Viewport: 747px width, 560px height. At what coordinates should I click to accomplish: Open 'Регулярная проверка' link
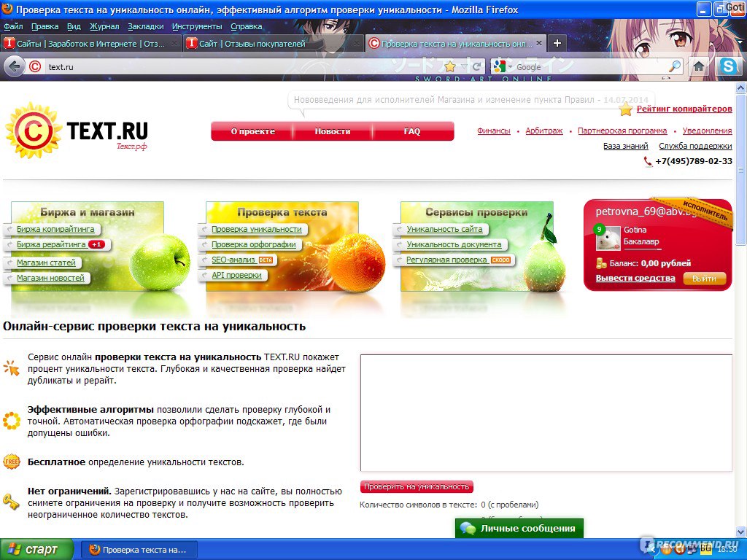click(446, 260)
